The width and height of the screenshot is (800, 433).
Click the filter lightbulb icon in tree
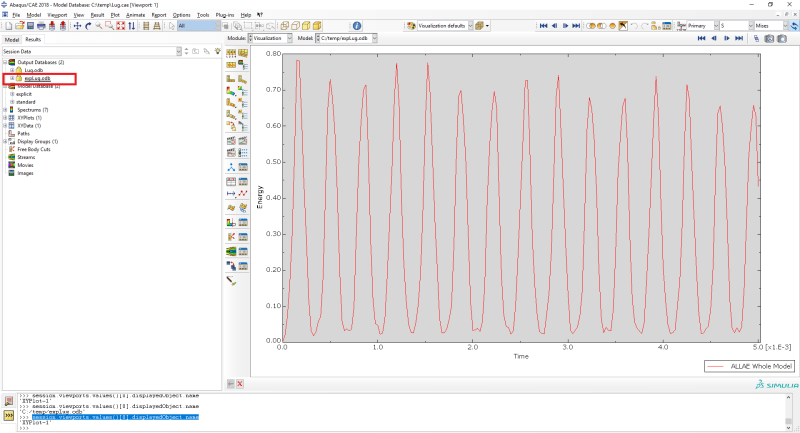pos(218,51)
